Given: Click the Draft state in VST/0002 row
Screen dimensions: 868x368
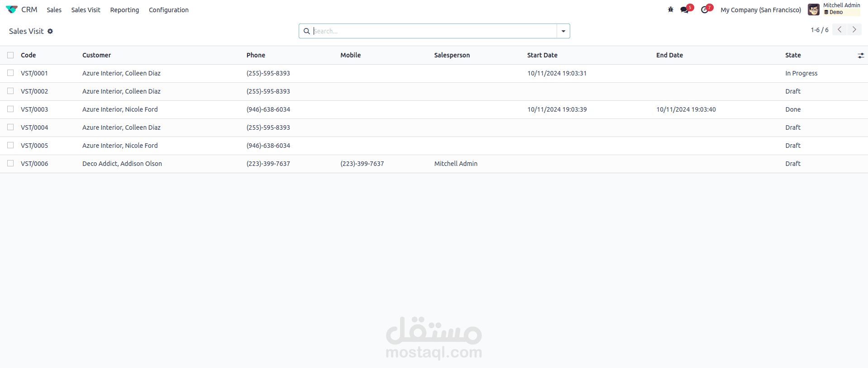Looking at the screenshot, I should [793, 91].
